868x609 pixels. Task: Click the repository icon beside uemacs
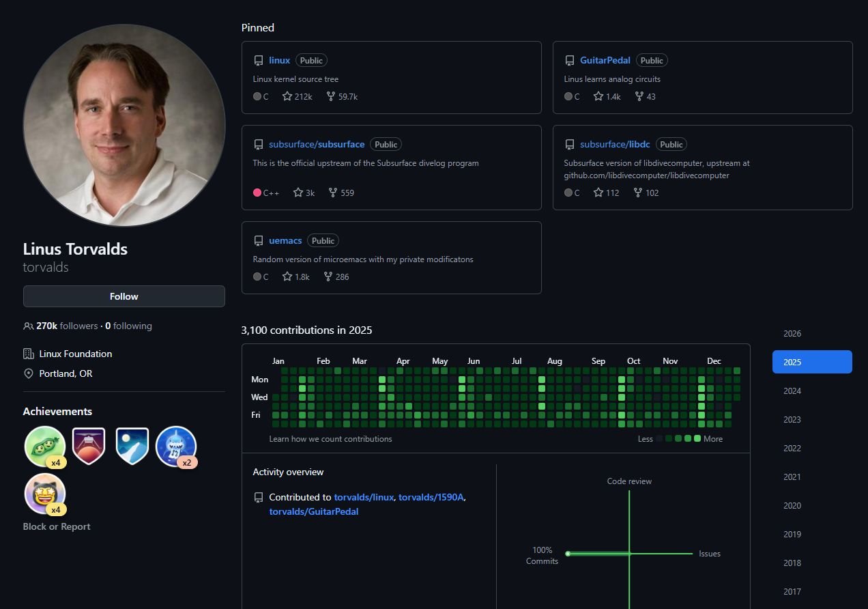point(259,241)
